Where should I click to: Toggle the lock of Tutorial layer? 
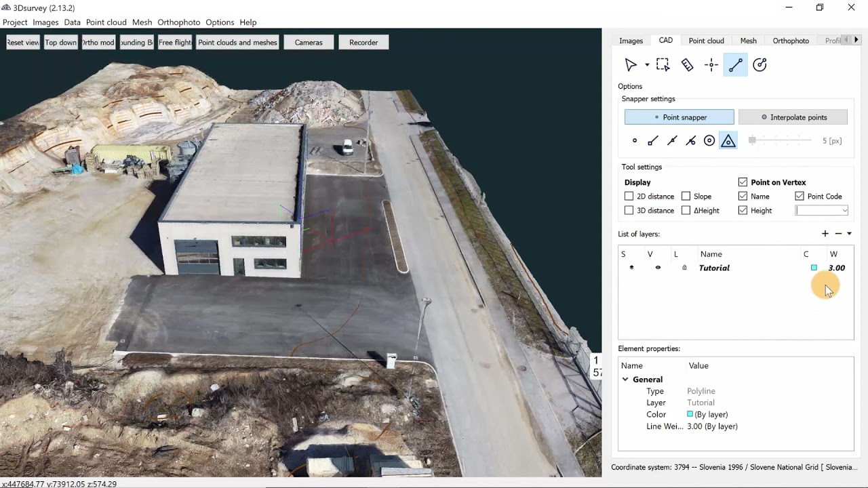coord(684,268)
